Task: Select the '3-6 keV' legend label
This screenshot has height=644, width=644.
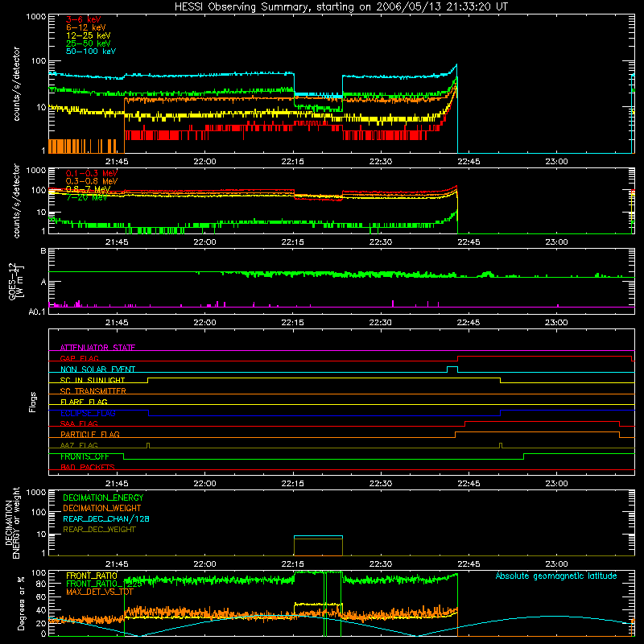Action: 83,19
